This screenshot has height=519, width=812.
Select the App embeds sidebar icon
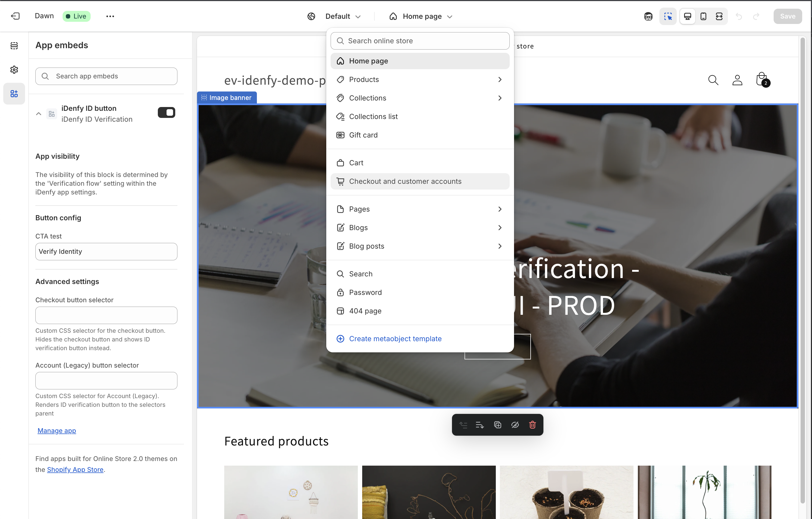tap(14, 93)
